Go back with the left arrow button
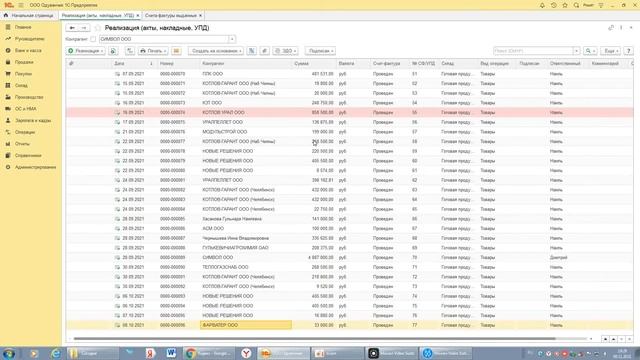Image resolution: width=640 pixels, height=360 pixels. pyautogui.click(x=72, y=28)
